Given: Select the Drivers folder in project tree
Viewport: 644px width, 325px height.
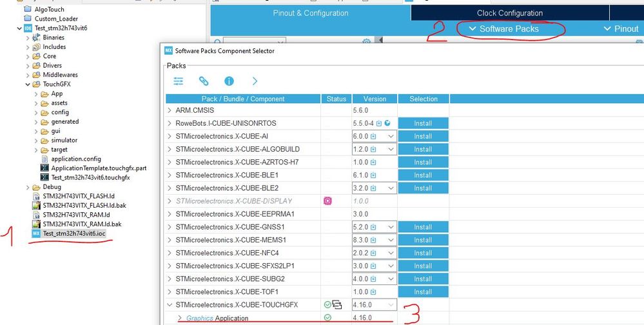Looking at the screenshot, I should pos(52,65).
